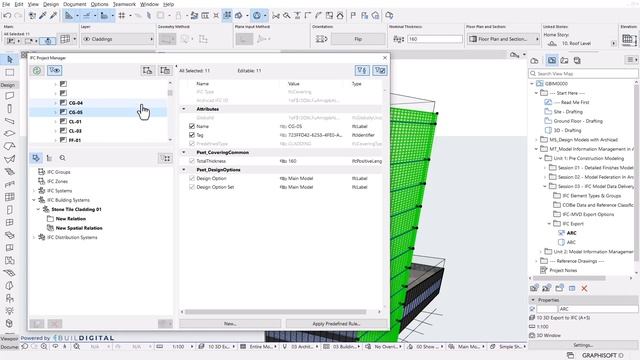Toggle the grid snap icon in toolbar
640x360 pixels.
coord(122,16)
